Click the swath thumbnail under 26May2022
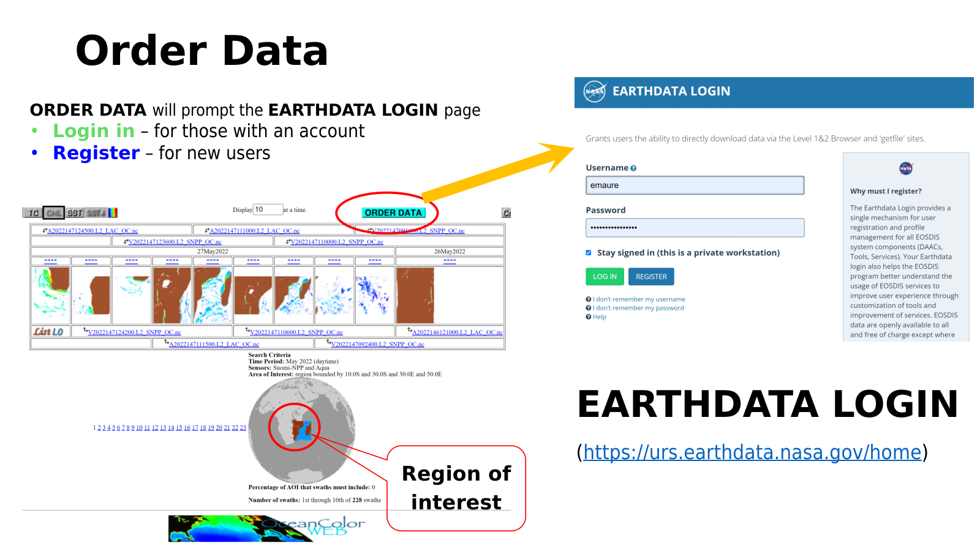This screenshot has width=980, height=551. pyautogui.click(x=415, y=295)
